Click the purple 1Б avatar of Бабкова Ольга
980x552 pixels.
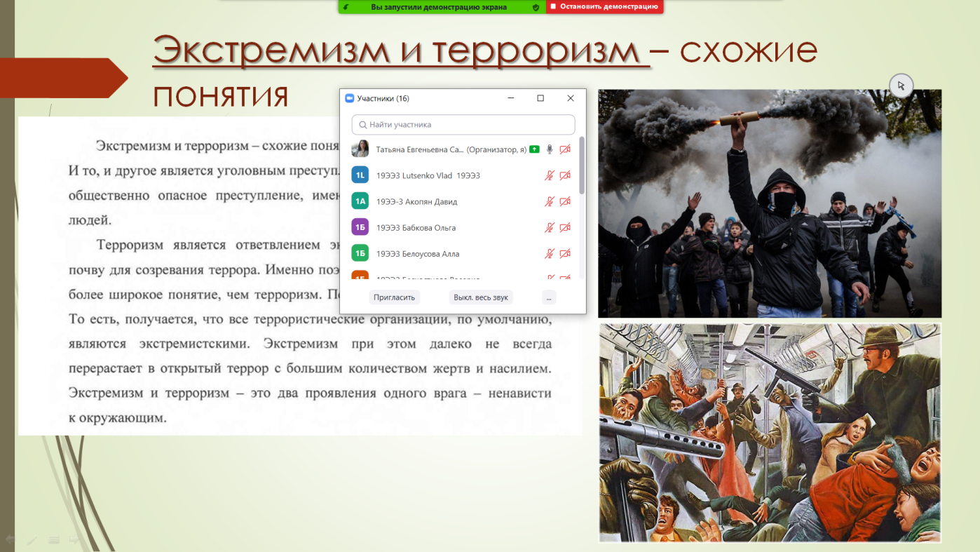click(x=360, y=227)
